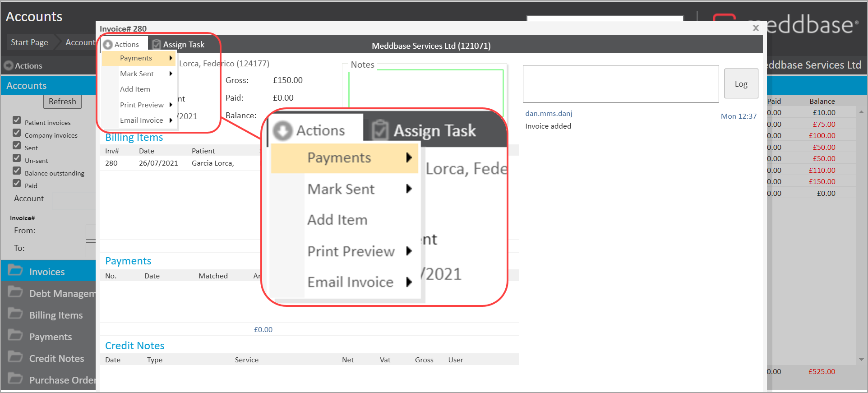The image size is (868, 393).
Task: Open the Actions tab in invoice dialog
Action: (x=124, y=44)
